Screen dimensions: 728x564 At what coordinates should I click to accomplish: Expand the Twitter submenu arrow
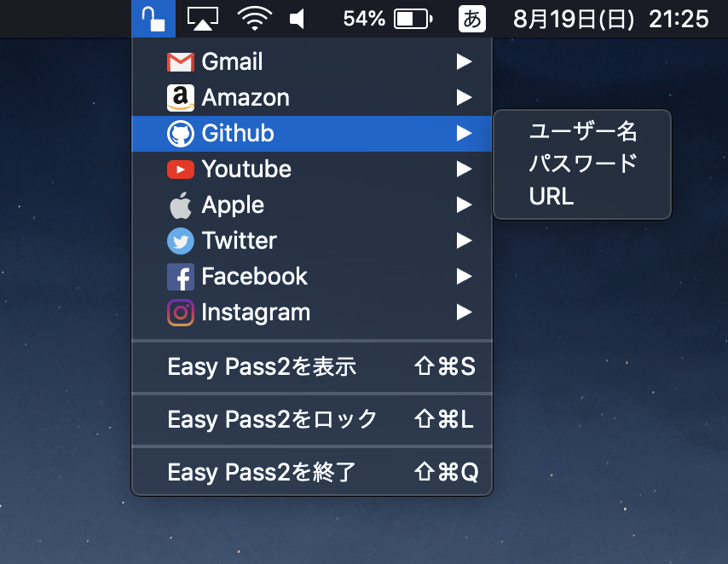pos(465,240)
